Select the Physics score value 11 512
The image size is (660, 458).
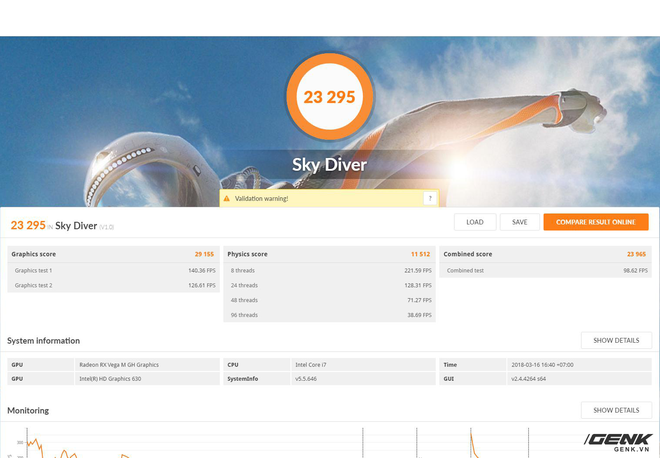coord(420,254)
